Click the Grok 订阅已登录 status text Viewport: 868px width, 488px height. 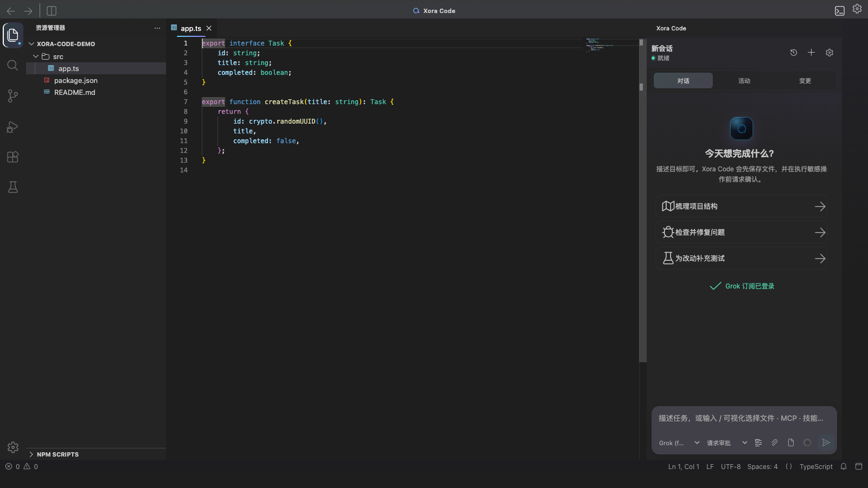click(750, 286)
